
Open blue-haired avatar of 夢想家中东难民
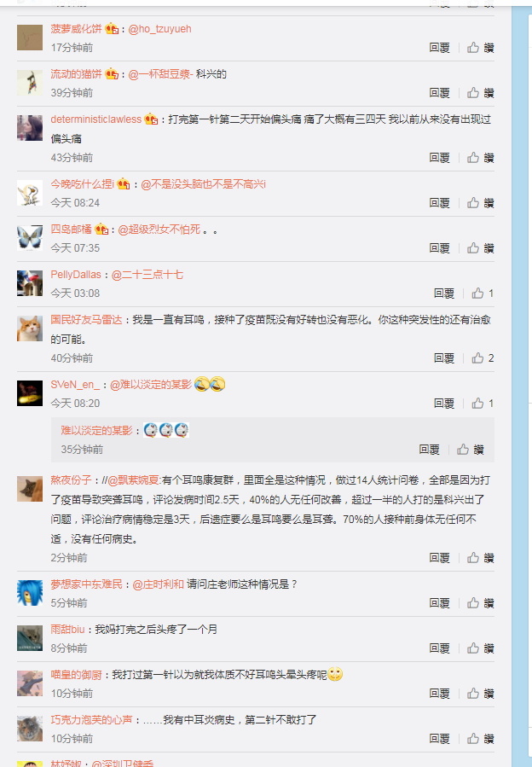click(x=30, y=592)
